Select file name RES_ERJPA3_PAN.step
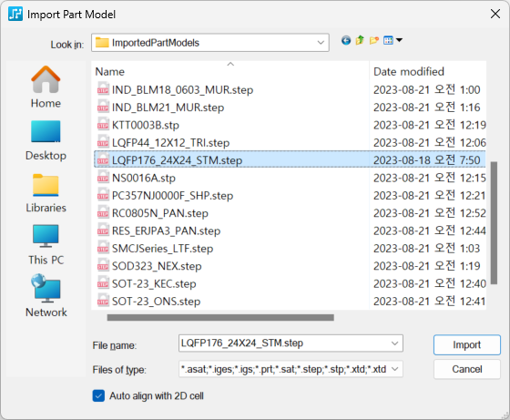The height and width of the screenshot is (420, 510). pyautogui.click(x=166, y=230)
